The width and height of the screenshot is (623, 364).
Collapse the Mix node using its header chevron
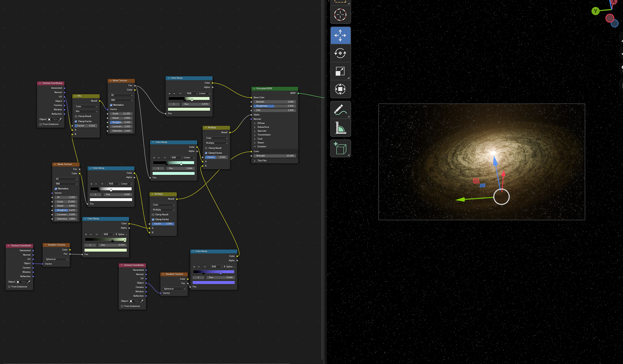pos(75,96)
